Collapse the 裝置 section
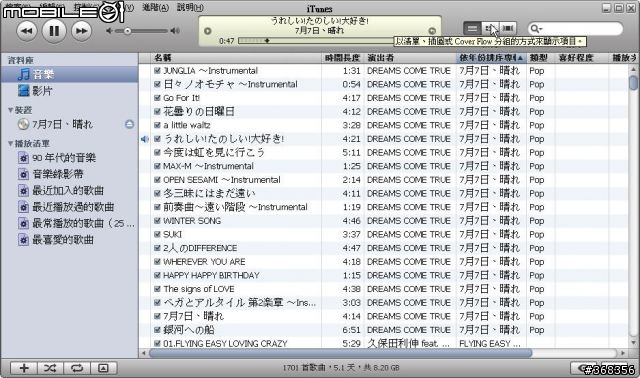This screenshot has width=640, height=378. 10,110
